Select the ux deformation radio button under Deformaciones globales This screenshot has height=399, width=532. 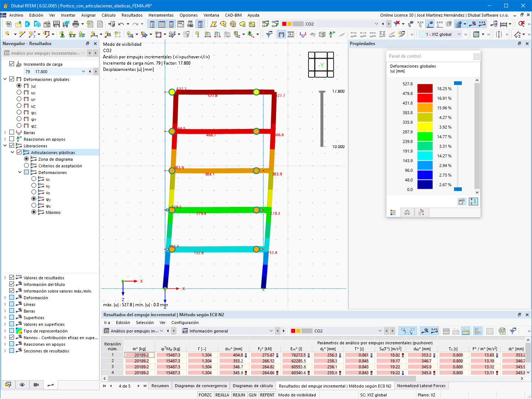coord(19,92)
